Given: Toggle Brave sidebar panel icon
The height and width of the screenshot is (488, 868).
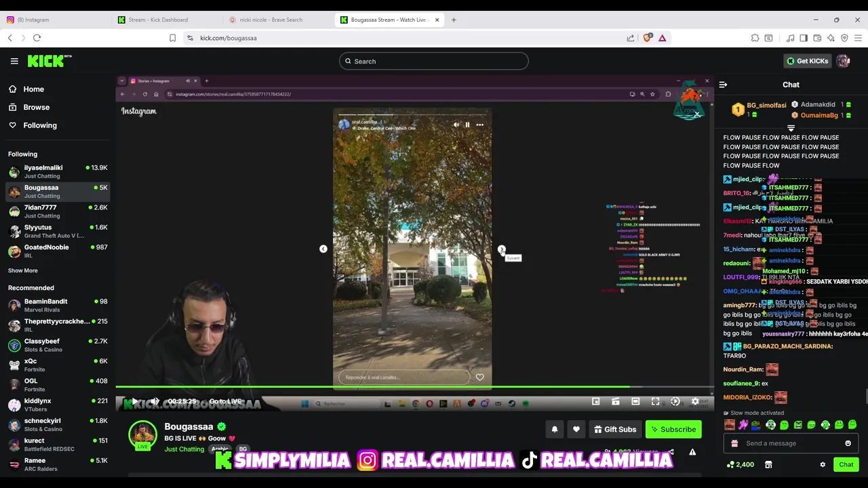Looking at the screenshot, I should 804,38.
